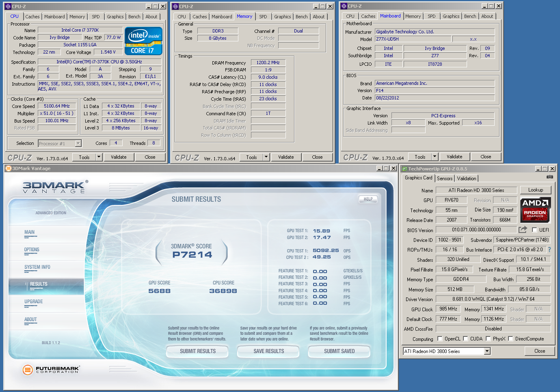
Task: Click the Driver Version field in GPU-Z
Action: click(493, 299)
